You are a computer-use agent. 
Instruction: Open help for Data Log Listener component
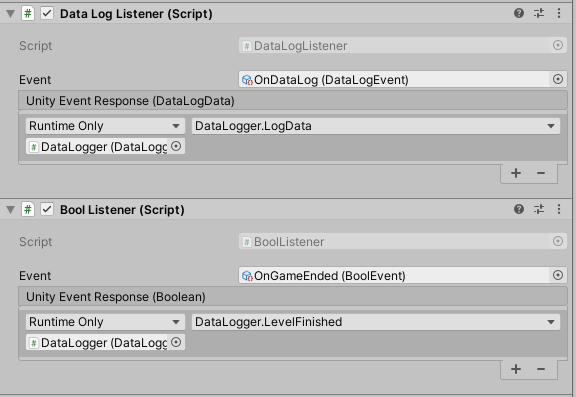click(x=519, y=14)
